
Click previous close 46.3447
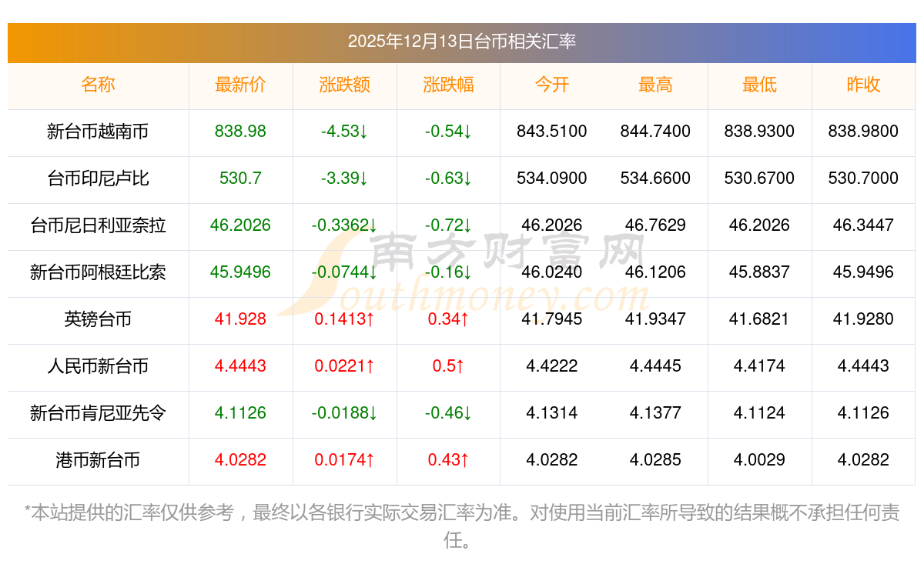coord(863,225)
